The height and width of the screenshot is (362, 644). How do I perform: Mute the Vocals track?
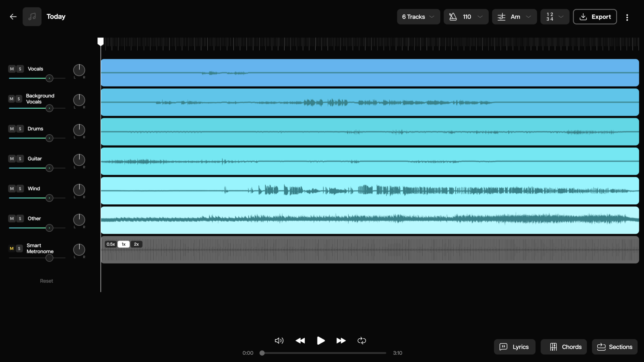tap(11, 69)
